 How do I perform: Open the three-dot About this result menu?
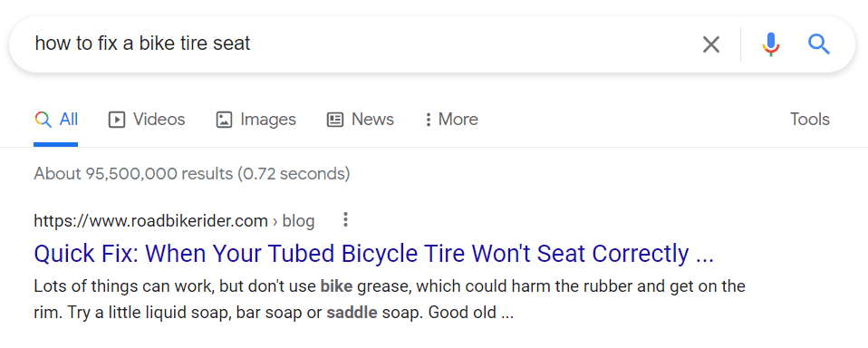[x=345, y=219]
